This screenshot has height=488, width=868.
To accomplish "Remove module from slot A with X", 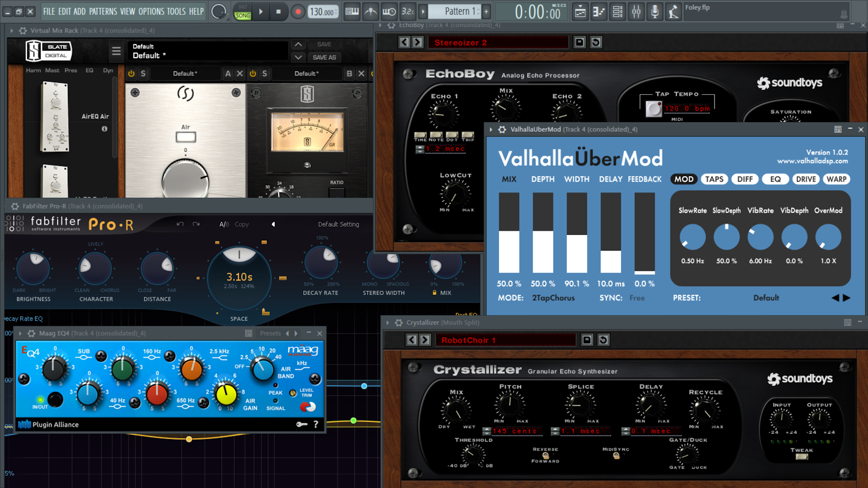I will click(240, 74).
